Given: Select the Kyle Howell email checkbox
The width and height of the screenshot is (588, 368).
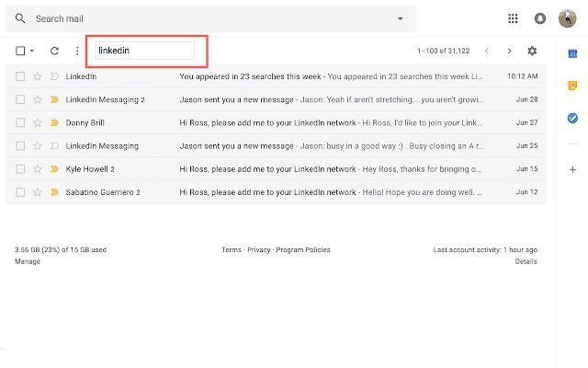Looking at the screenshot, I should point(20,169).
